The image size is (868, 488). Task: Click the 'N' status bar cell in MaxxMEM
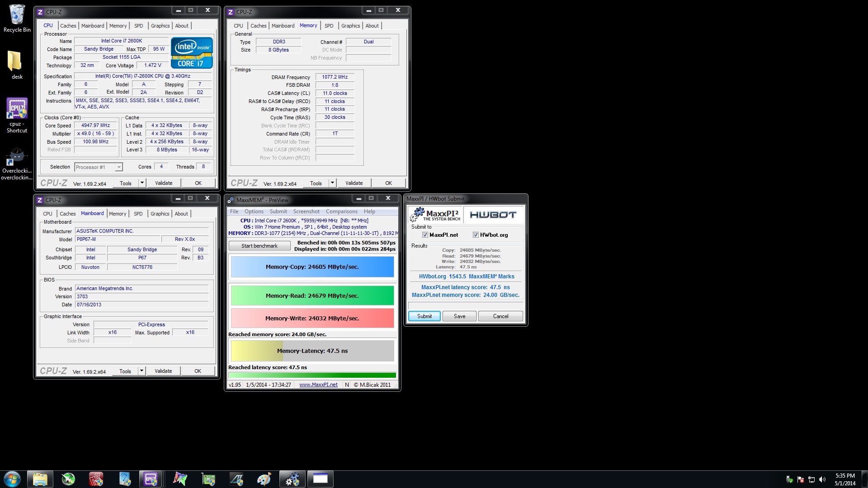(x=347, y=385)
